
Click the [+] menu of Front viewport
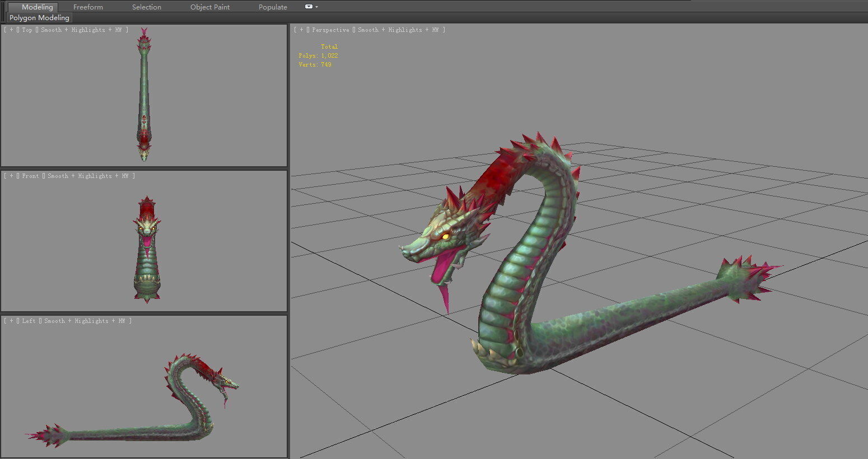tap(11, 176)
